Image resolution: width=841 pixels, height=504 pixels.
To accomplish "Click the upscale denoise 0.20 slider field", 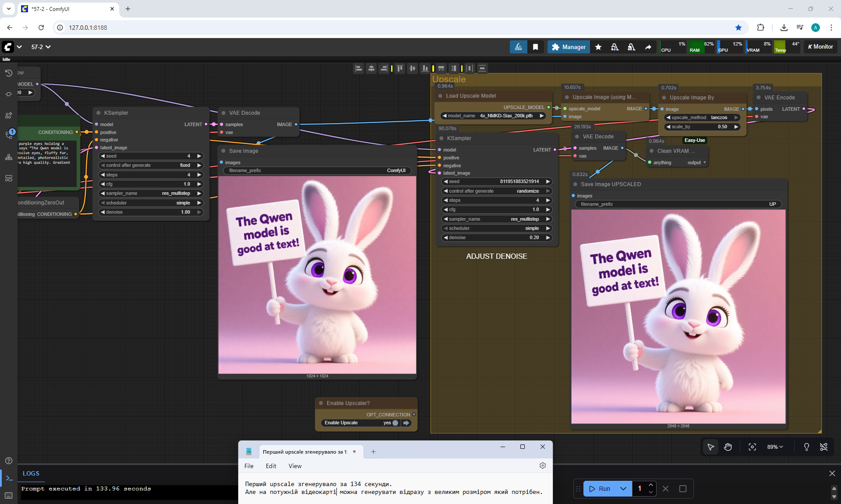I will (496, 238).
